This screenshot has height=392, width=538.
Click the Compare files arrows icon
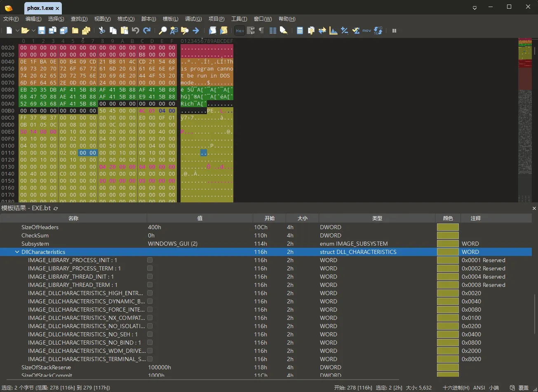(322, 31)
